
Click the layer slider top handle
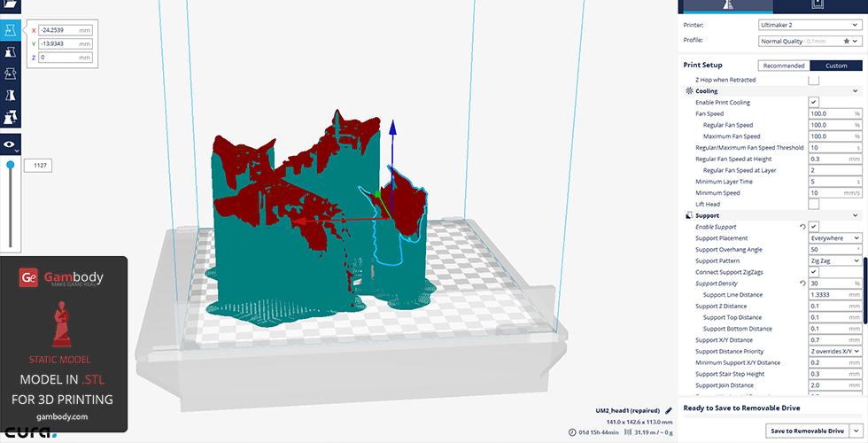(10, 165)
